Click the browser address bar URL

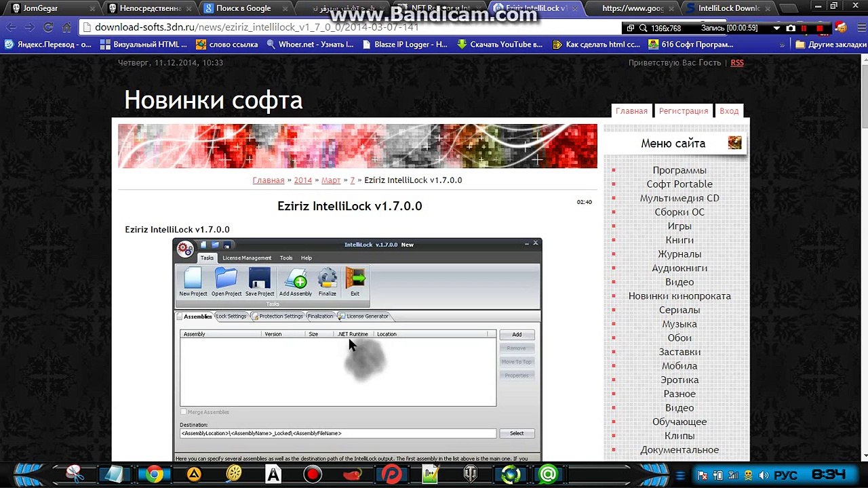pos(256,28)
